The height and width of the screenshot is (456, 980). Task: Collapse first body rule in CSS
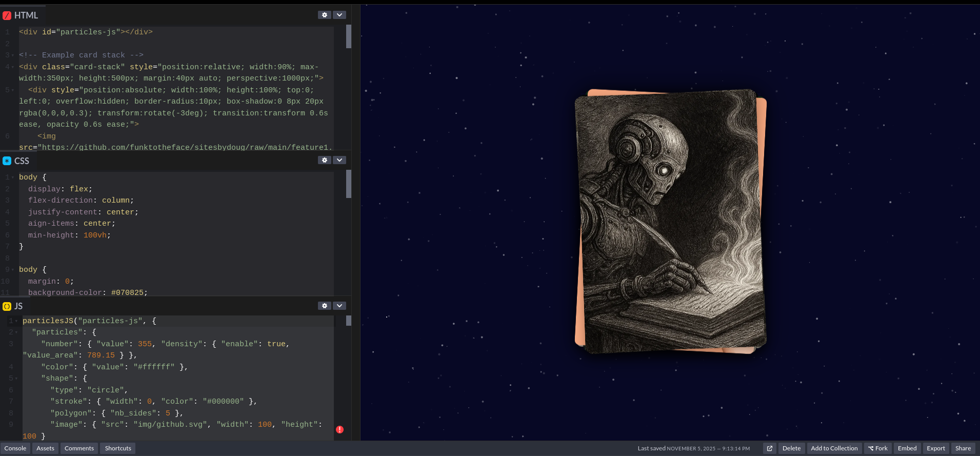coord(12,177)
